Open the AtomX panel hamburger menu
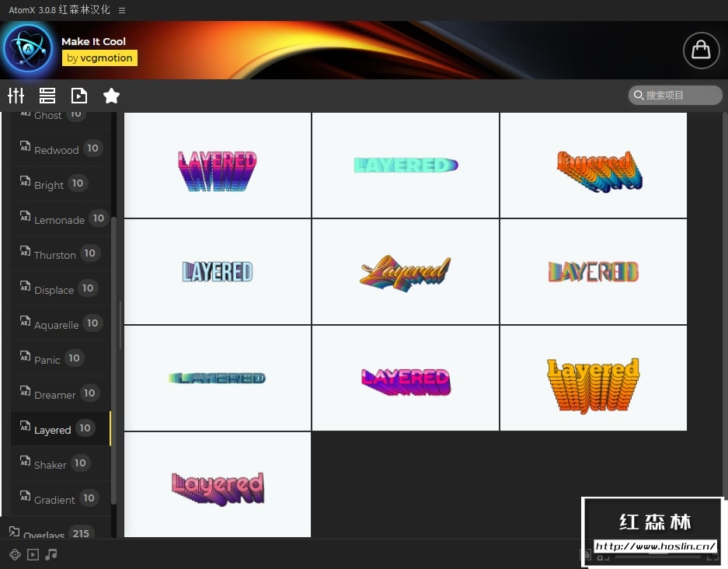 [x=122, y=10]
